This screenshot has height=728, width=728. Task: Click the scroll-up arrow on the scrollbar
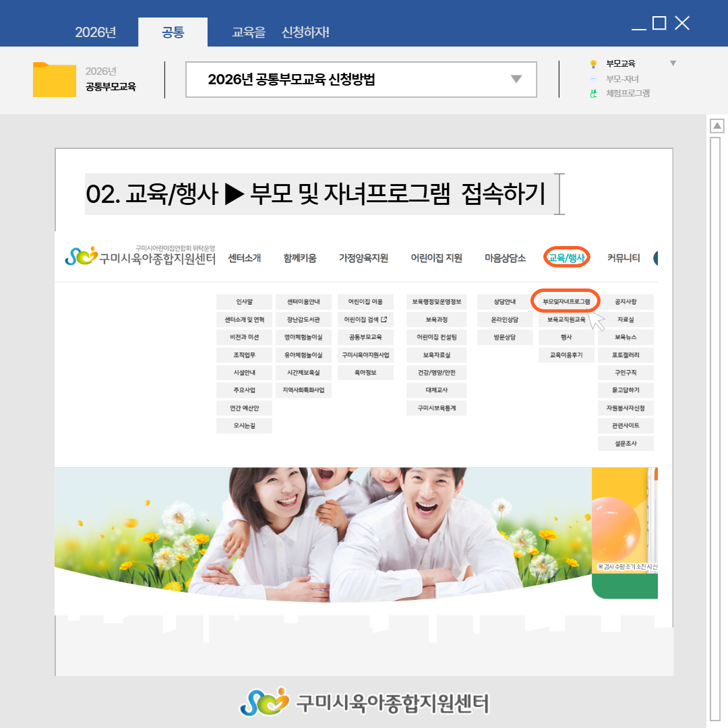pos(717,126)
